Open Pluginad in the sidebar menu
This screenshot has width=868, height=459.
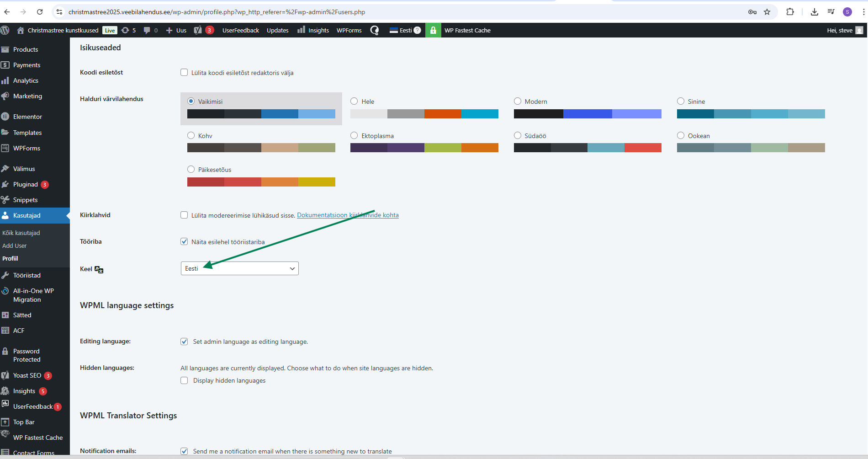tap(26, 184)
